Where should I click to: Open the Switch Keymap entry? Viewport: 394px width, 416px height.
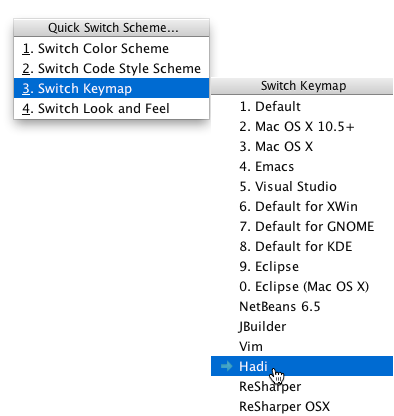point(111,89)
